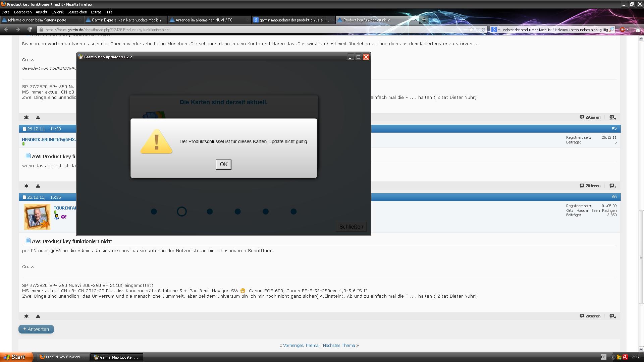Expand the bookmark star dropdown arrow

click(477, 29)
